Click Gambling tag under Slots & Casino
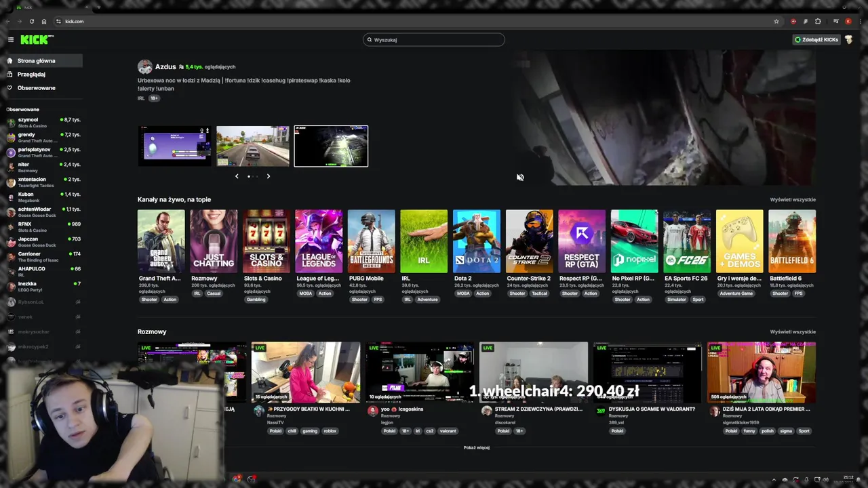Screen dimensions: 868x488 point(256,300)
